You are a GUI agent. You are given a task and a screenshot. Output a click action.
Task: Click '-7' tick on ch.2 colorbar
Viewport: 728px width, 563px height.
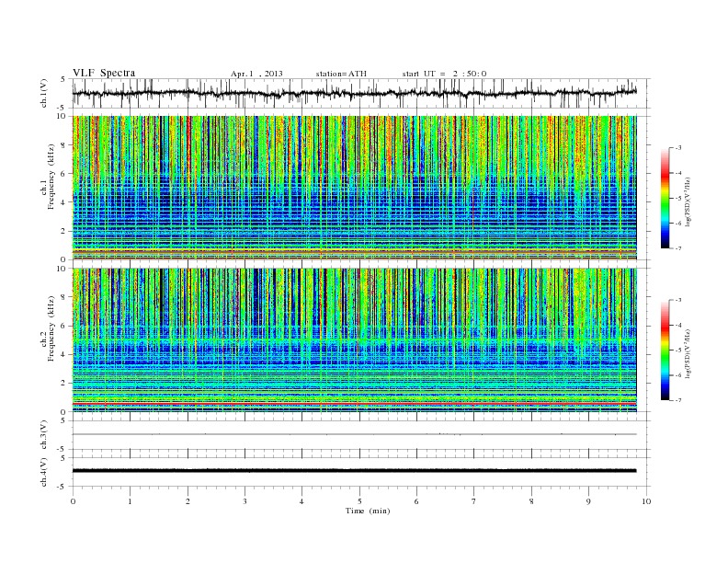677,400
